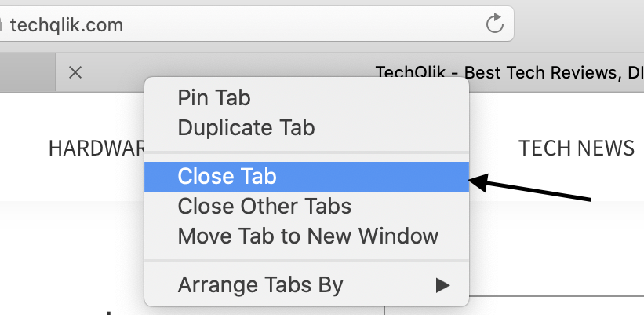This screenshot has width=644, height=315.
Task: Visit the TECH NEWS section link
Action: click(577, 148)
